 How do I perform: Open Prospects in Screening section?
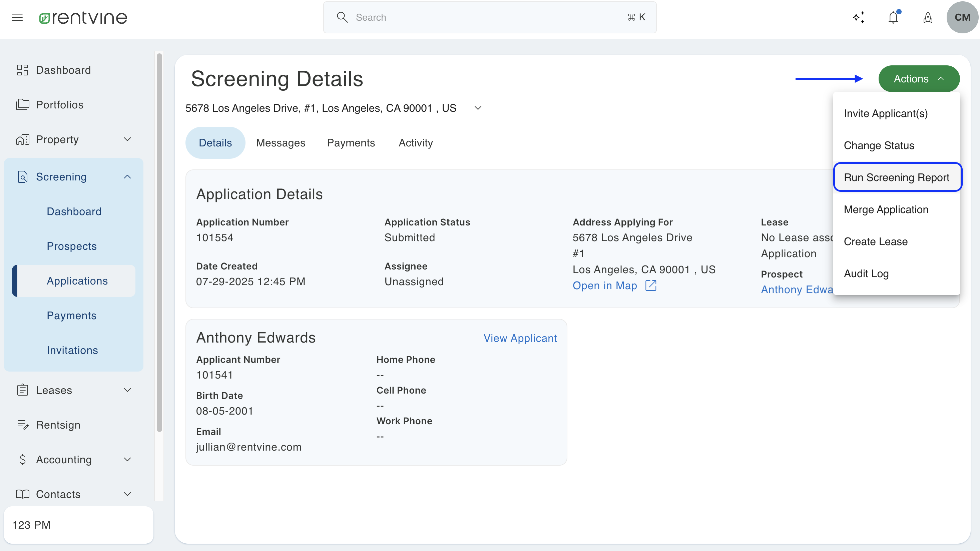pyautogui.click(x=72, y=246)
